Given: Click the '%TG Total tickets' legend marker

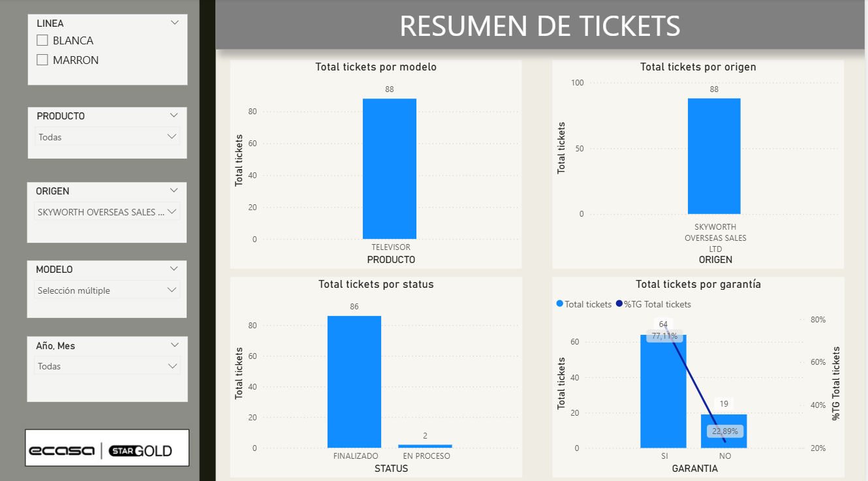Looking at the screenshot, I should pos(619,304).
